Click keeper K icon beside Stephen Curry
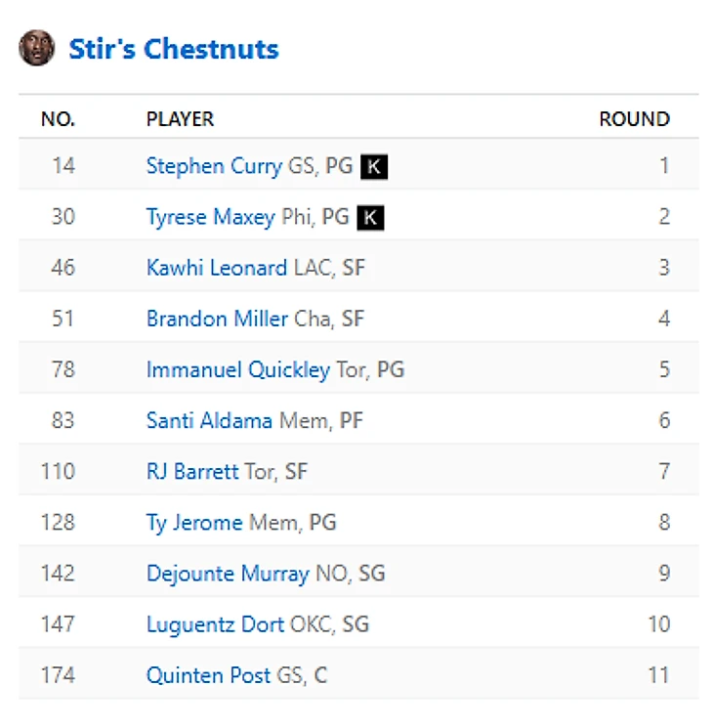The width and height of the screenshot is (713, 728). click(374, 167)
